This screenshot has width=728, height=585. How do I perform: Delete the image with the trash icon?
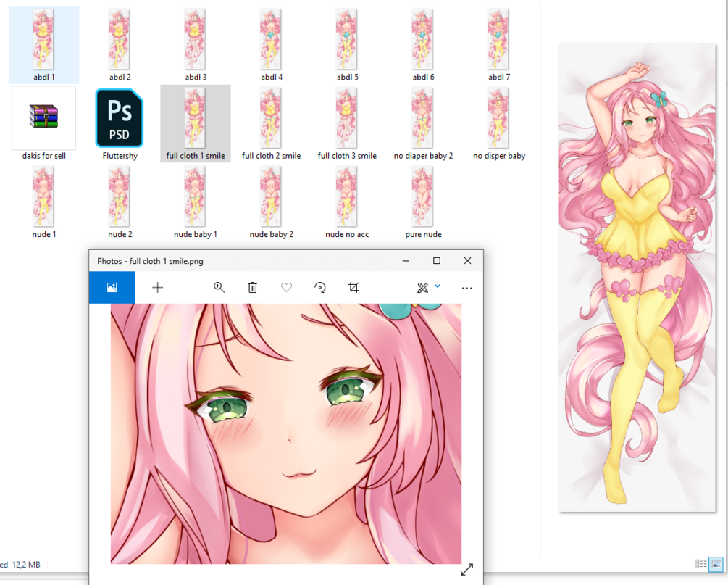point(253,288)
